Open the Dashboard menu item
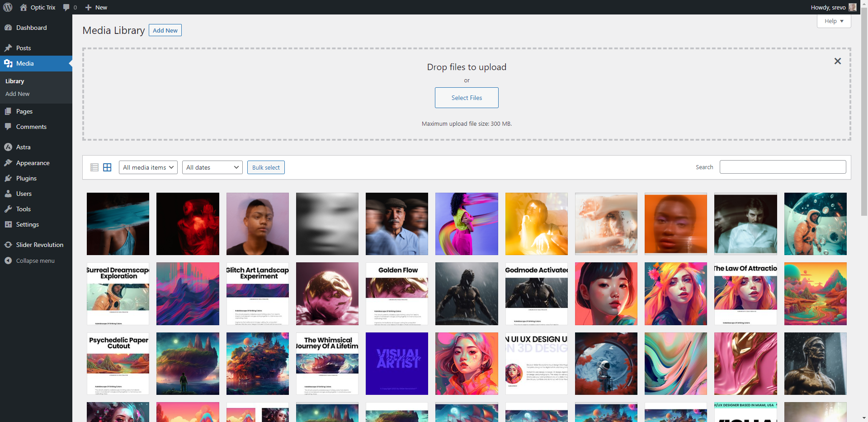Image resolution: width=868 pixels, height=422 pixels. coord(36,28)
